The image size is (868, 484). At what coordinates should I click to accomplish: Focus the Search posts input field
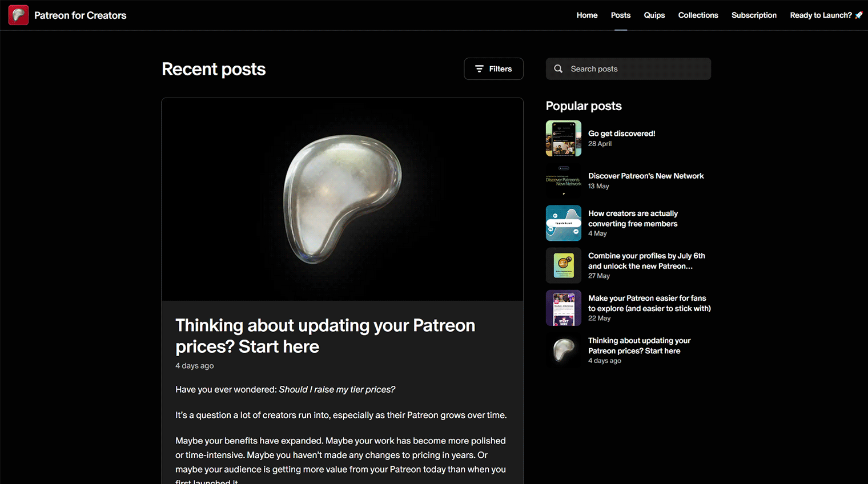pos(628,69)
